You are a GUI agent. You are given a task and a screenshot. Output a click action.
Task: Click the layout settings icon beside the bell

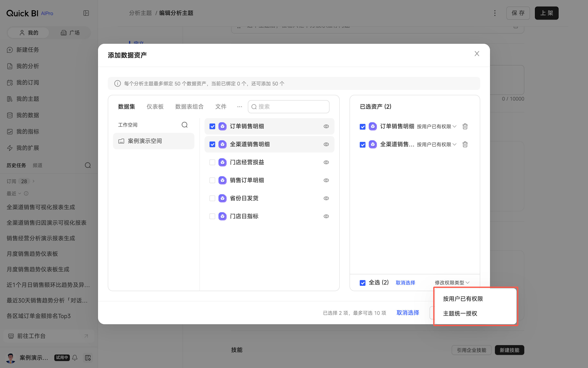coord(88,358)
